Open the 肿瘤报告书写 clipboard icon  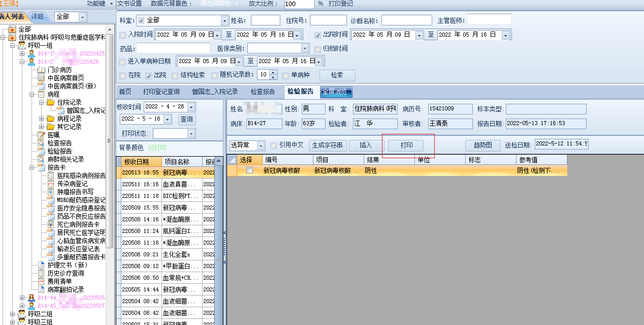tap(51, 192)
